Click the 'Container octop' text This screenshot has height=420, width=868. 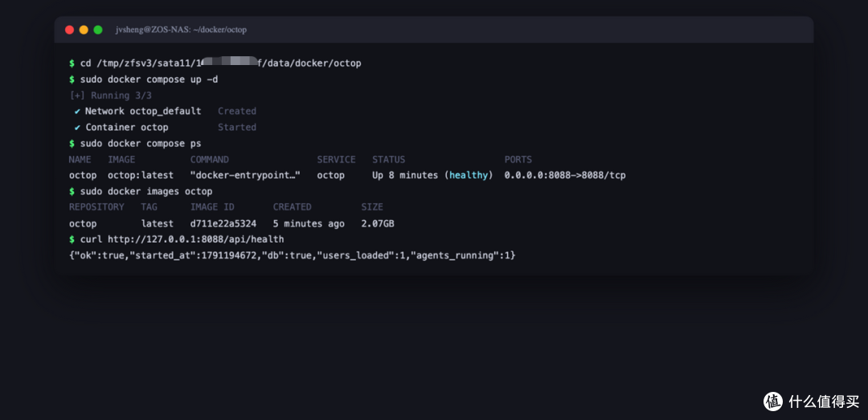click(x=127, y=127)
